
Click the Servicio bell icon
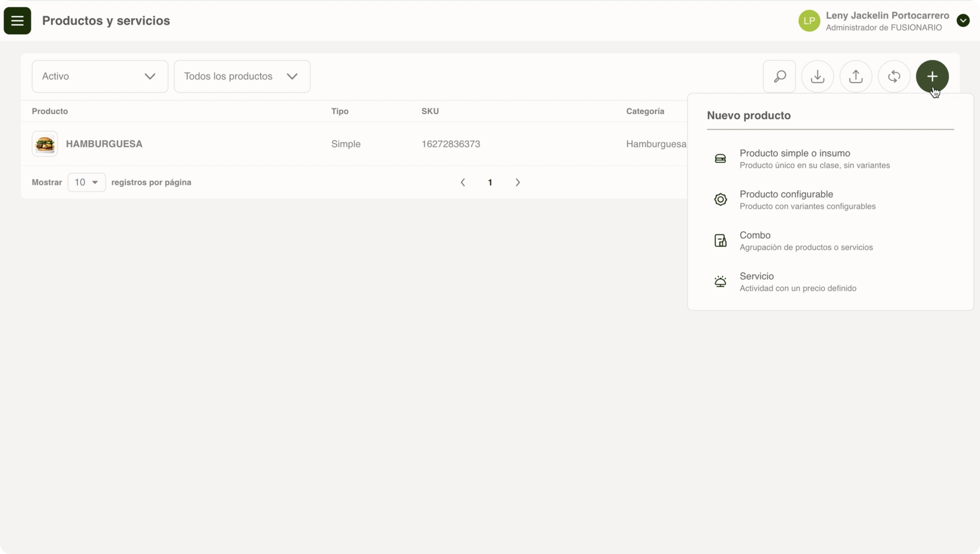[720, 282]
